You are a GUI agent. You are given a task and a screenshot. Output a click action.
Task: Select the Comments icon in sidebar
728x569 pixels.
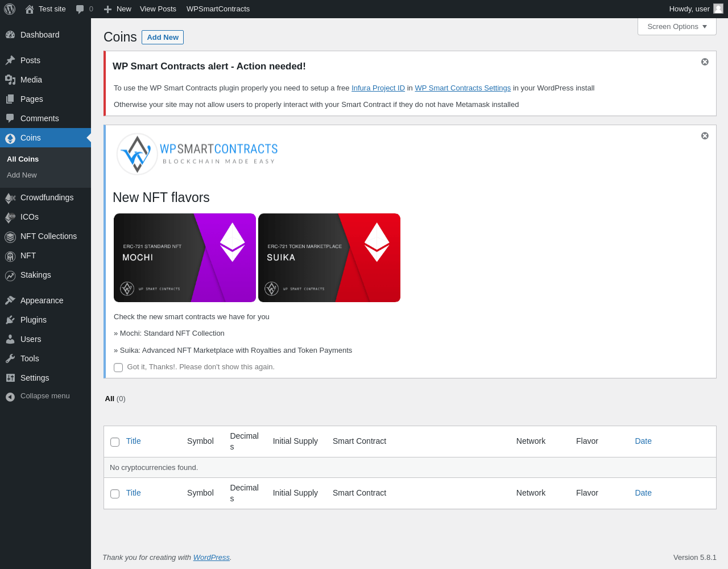click(10, 118)
